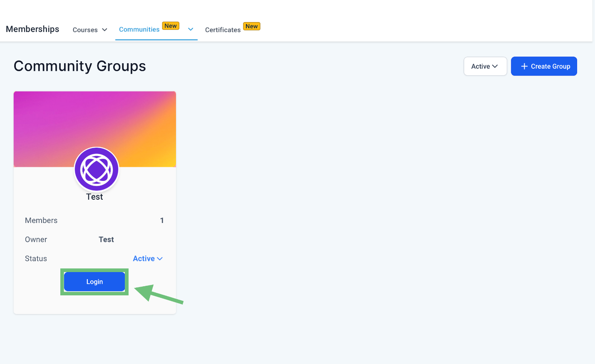This screenshot has width=595, height=364.
Task: Click the owner name 'Test'
Action: (106, 240)
